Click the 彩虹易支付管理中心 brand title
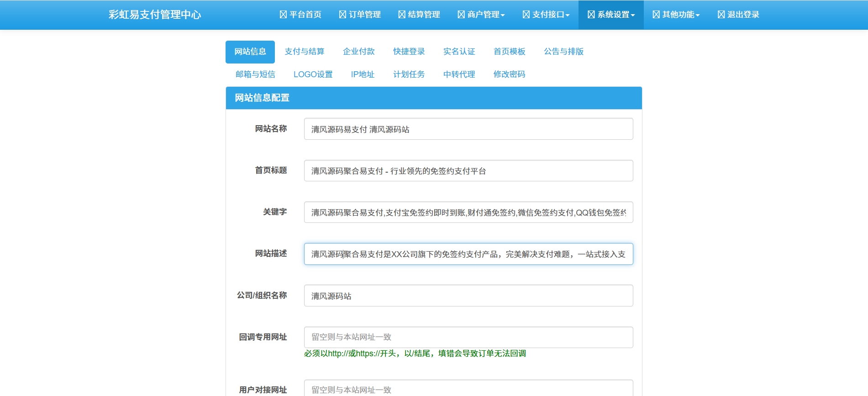Viewport: 868px width, 396px height. tap(155, 15)
